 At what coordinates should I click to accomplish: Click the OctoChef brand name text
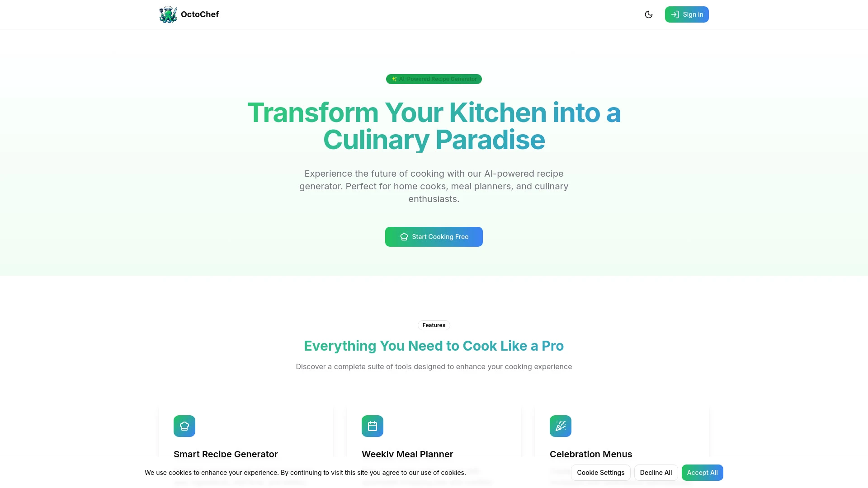click(200, 14)
